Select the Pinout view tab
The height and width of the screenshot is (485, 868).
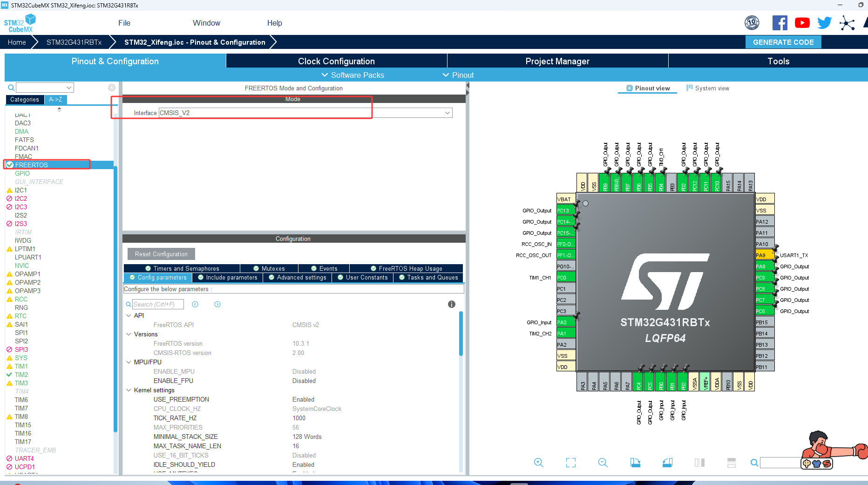pyautogui.click(x=648, y=88)
